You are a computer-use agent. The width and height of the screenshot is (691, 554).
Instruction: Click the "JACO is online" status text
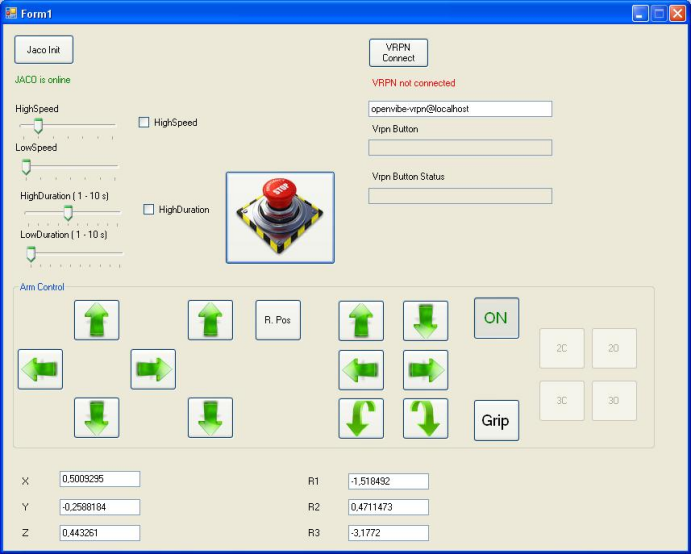point(43,80)
